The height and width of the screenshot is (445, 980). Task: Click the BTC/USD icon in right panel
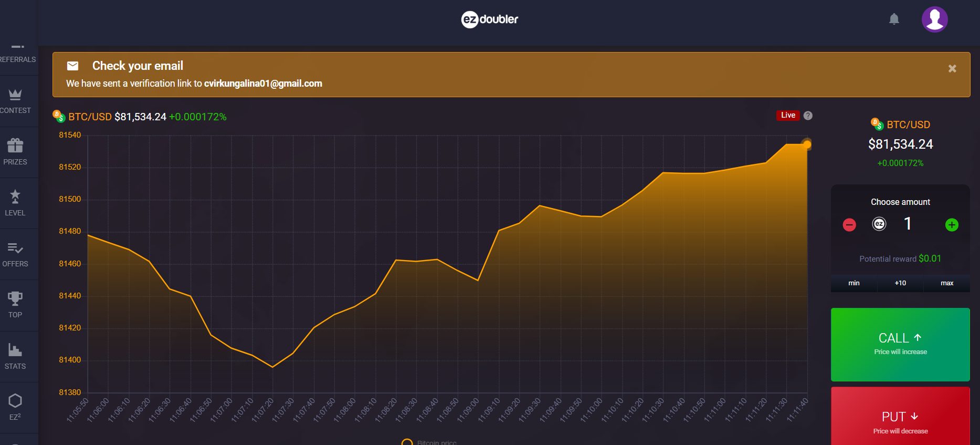click(877, 124)
